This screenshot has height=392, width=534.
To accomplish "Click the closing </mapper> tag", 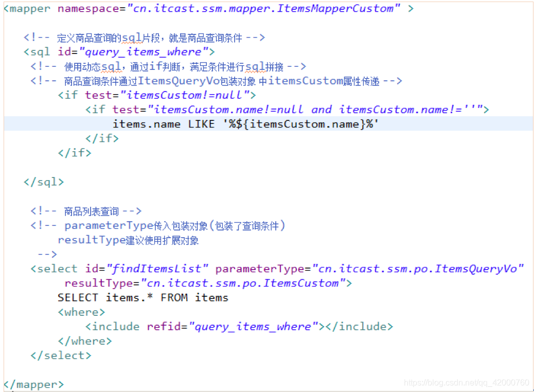I will (x=34, y=384).
